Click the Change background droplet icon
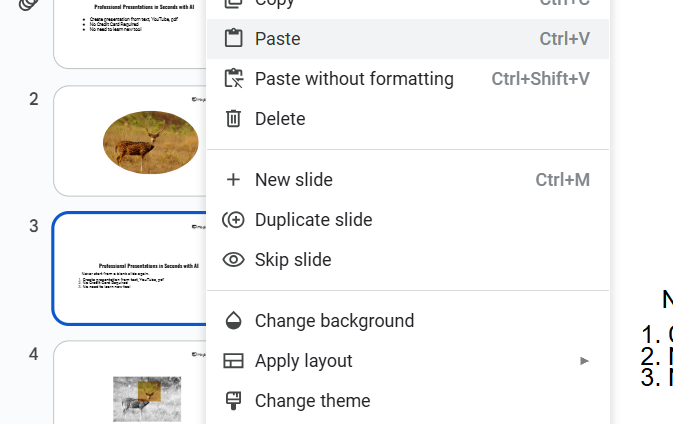673x424 pixels. (x=233, y=321)
